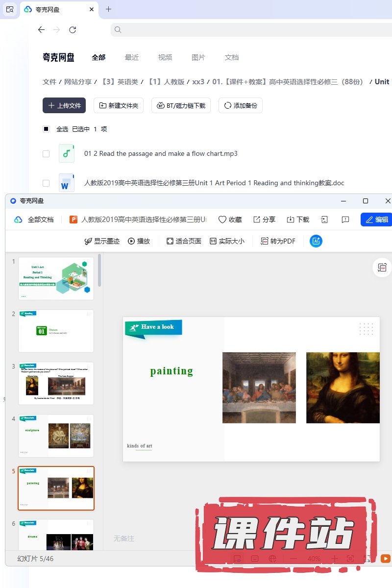Check the box for the .doc lesson plan
This screenshot has height=588, width=392.
coord(46,183)
